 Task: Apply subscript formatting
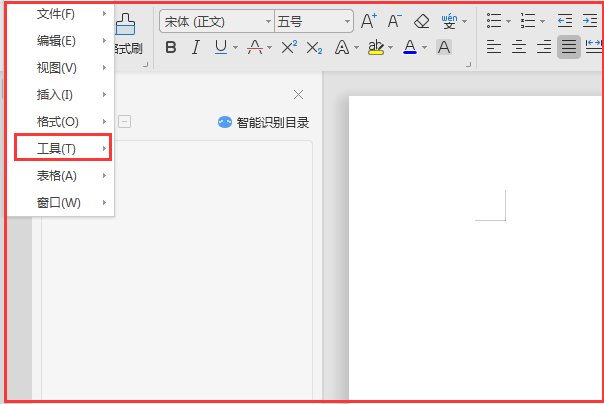(314, 49)
